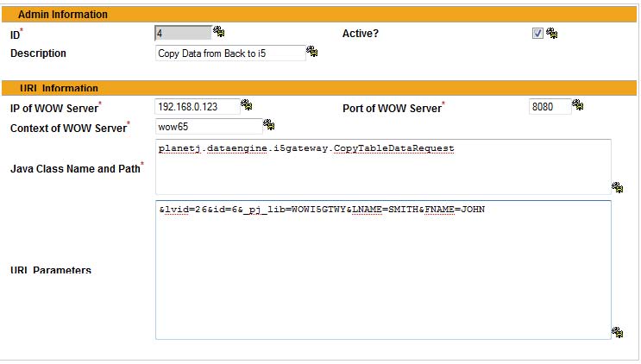Screen dimensions: 641x364
Task: Click the Description label
Action: (x=38, y=53)
